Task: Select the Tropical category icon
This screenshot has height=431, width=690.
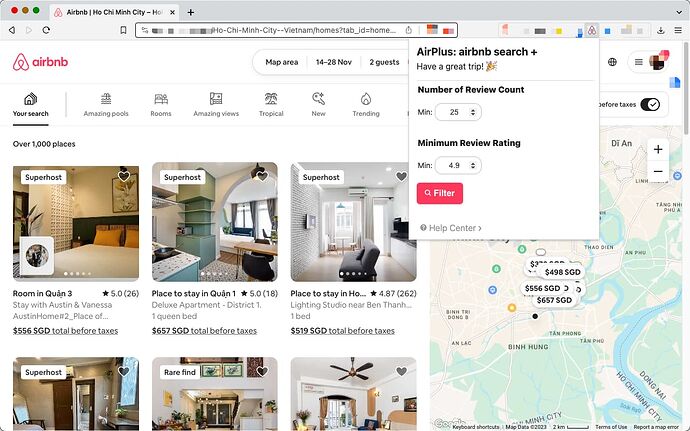Action: (271, 99)
